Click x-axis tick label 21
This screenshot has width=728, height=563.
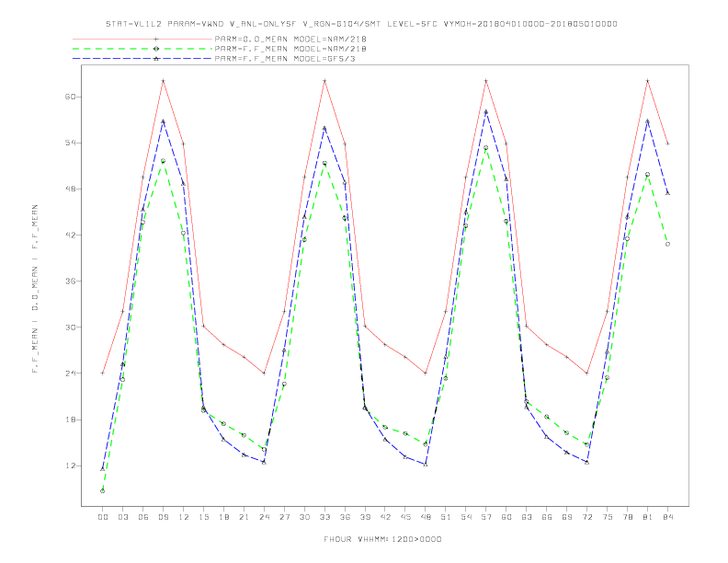click(x=244, y=517)
